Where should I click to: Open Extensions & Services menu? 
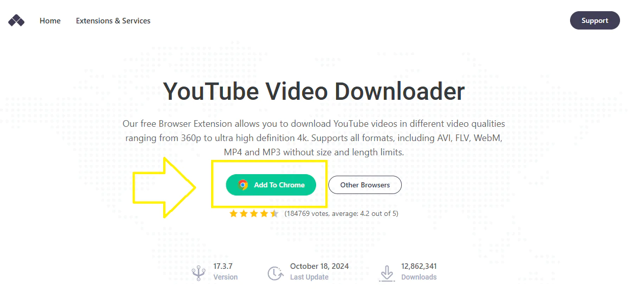(x=113, y=21)
